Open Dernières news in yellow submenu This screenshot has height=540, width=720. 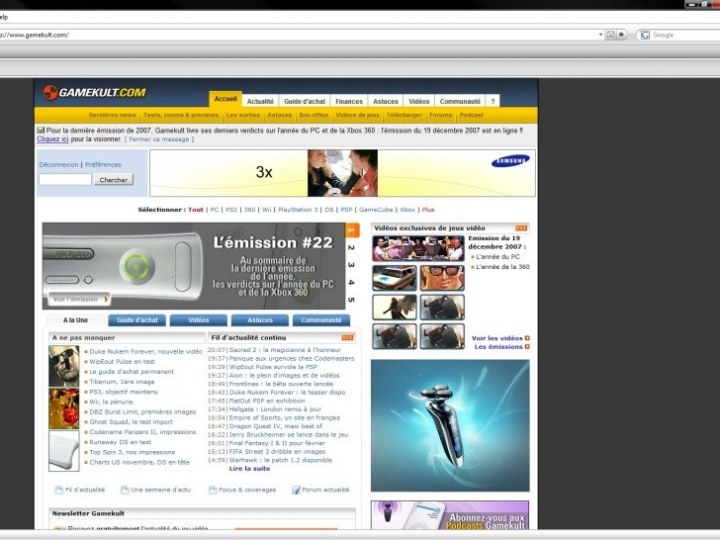(x=112, y=115)
